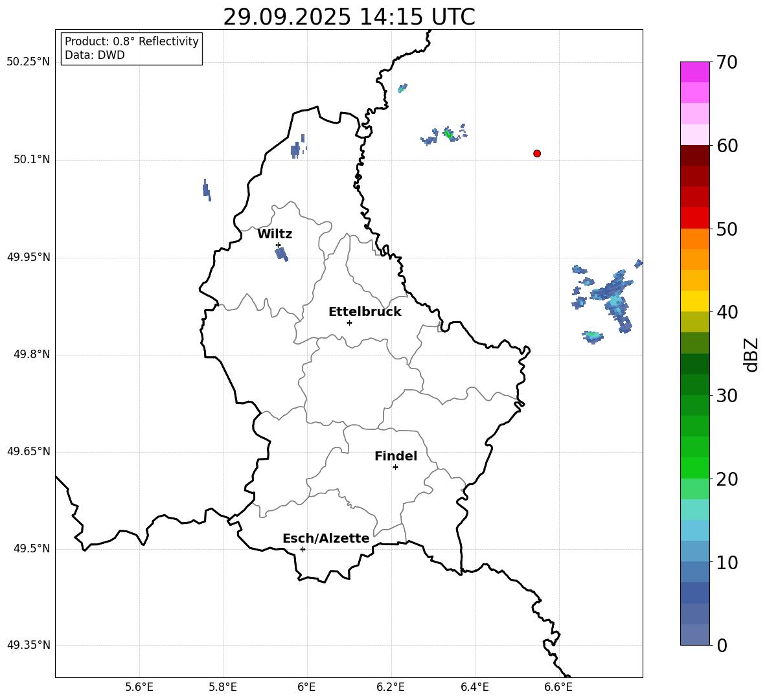Click the Esch/Alzette city label
Image resolution: width=767 pixels, height=700 pixels.
pyautogui.click(x=326, y=538)
